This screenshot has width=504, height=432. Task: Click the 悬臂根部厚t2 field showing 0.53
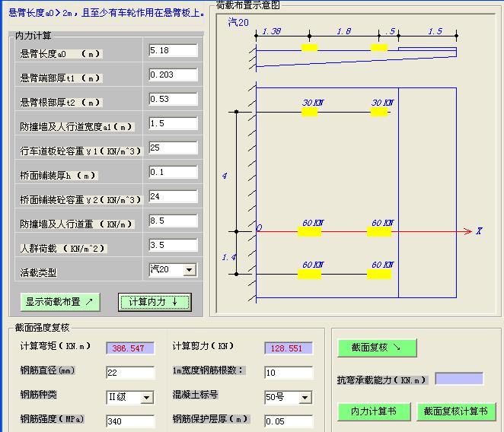[174, 99]
